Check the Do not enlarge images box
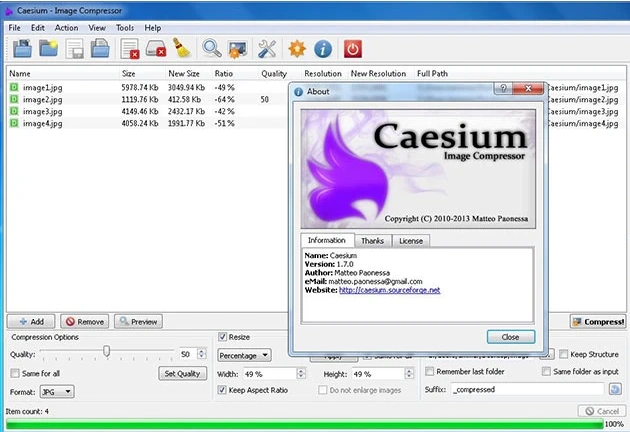The image size is (630, 432). (x=322, y=390)
